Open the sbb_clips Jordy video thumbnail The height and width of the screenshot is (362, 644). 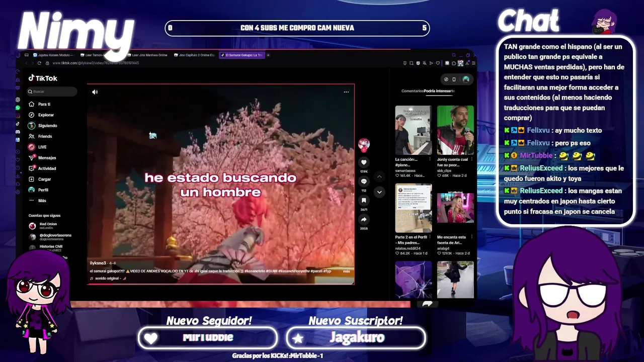click(455, 130)
